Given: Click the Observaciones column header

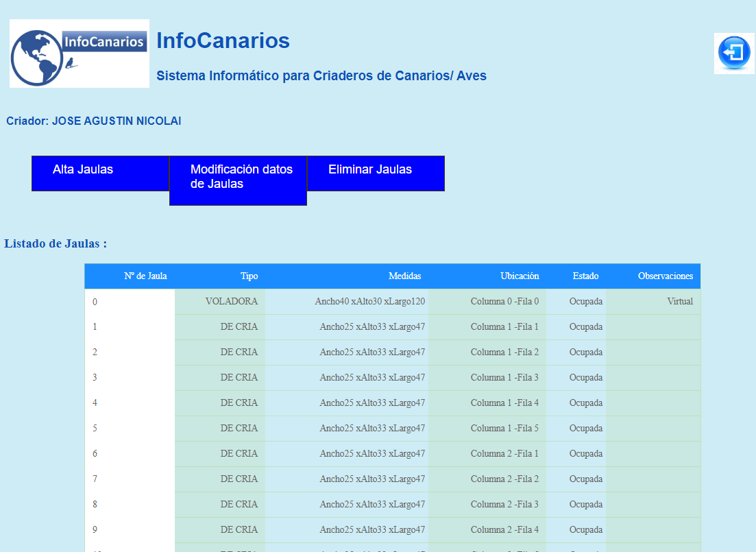Looking at the screenshot, I should pos(665,276).
